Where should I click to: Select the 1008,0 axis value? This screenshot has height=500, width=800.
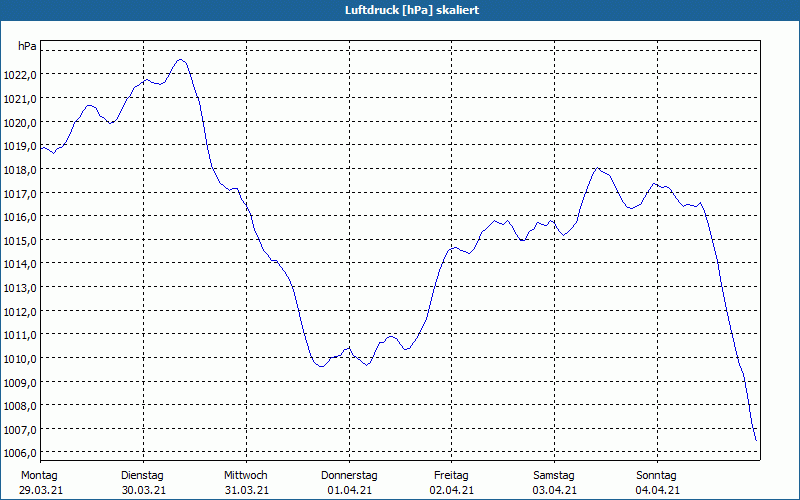20,406
